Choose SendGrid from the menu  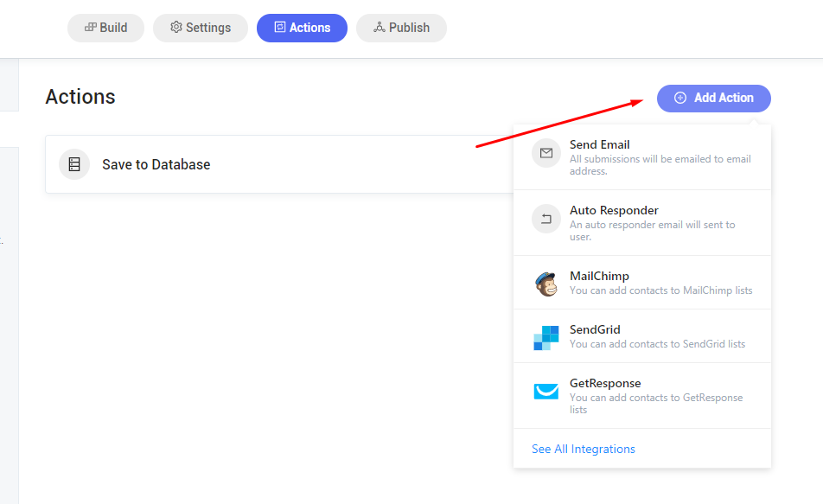(642, 336)
